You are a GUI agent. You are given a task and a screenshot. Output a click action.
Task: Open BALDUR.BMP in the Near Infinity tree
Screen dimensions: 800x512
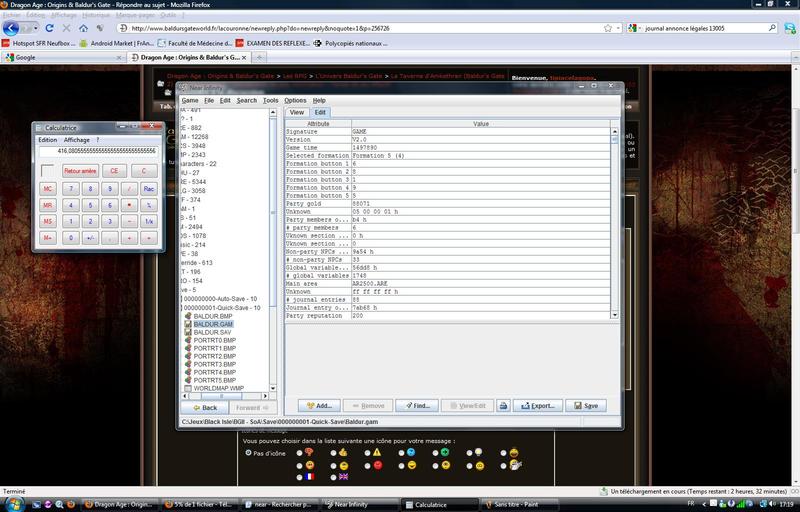[212, 316]
